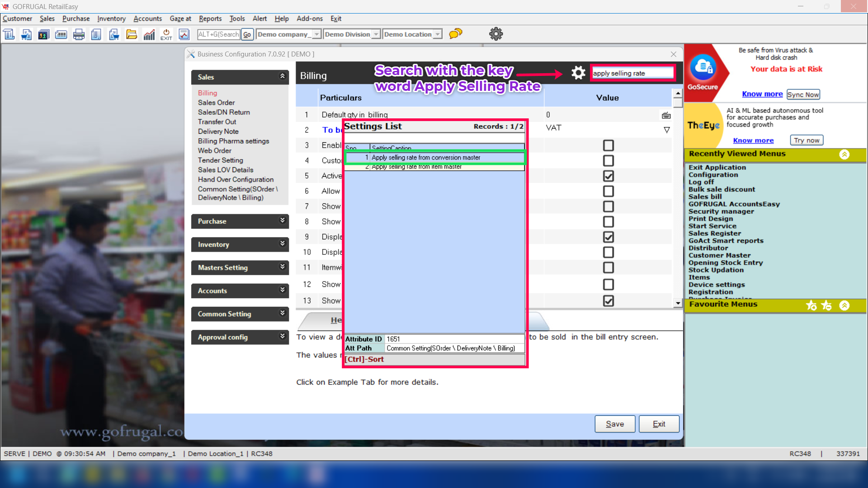Viewport: 868px width, 488px height.
Task: Open the Reports menu
Action: click(210, 19)
